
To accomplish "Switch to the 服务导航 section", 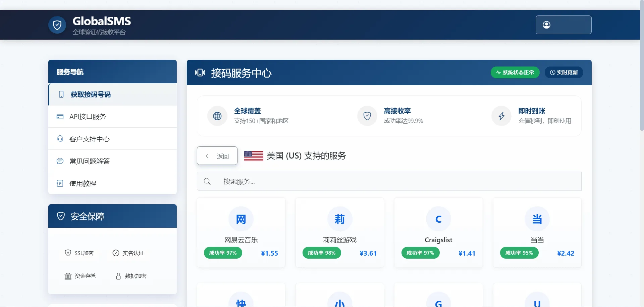I will (x=70, y=72).
